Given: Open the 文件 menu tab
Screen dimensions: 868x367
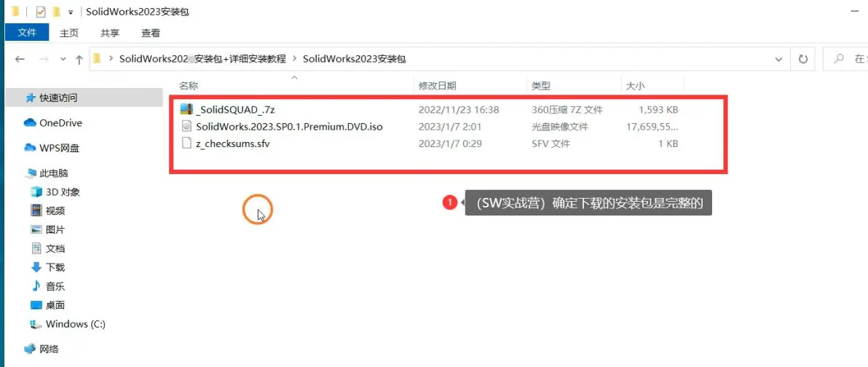Looking at the screenshot, I should coord(26,33).
